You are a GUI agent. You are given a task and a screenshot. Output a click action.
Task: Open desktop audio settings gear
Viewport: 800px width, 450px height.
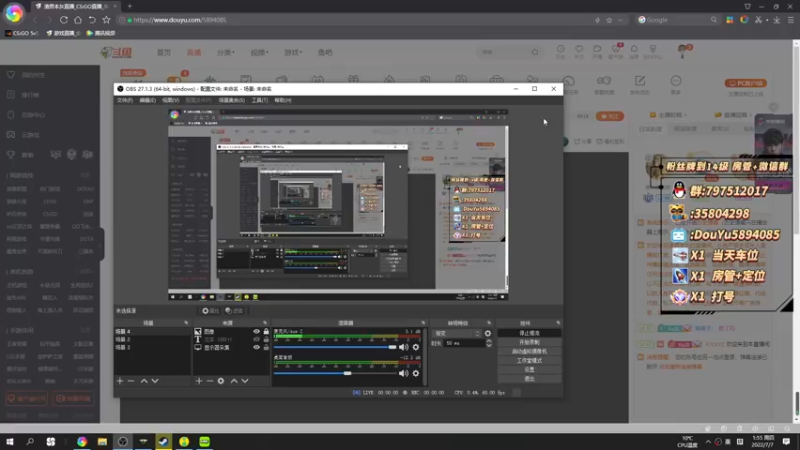(416, 373)
